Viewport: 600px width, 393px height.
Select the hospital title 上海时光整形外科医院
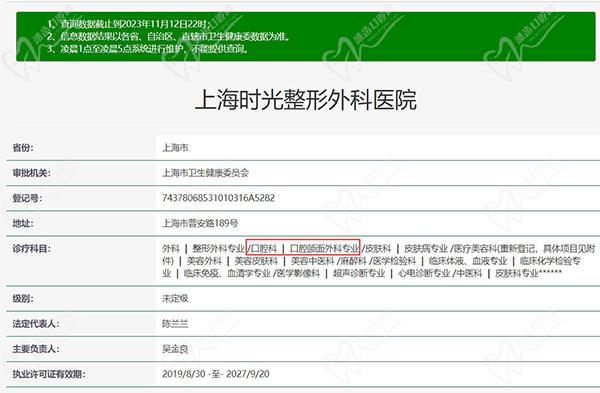pos(306,100)
